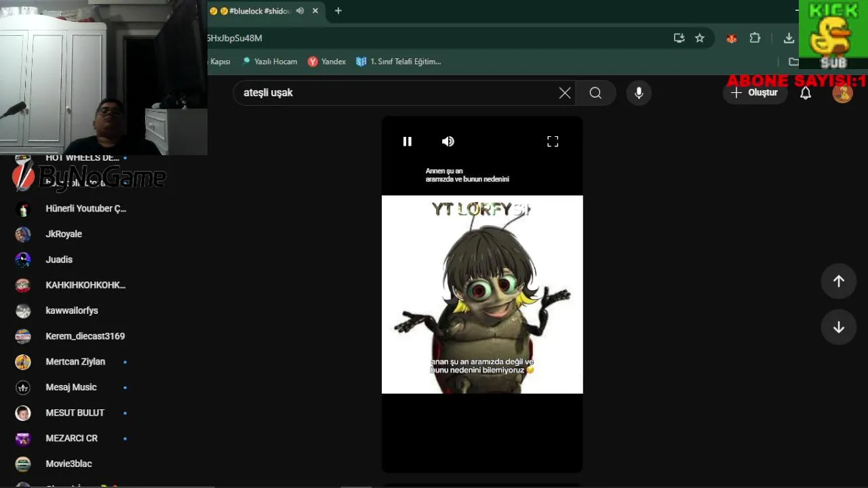The image size is (868, 488).
Task: Open the notifications bell
Action: pyautogui.click(x=806, y=94)
